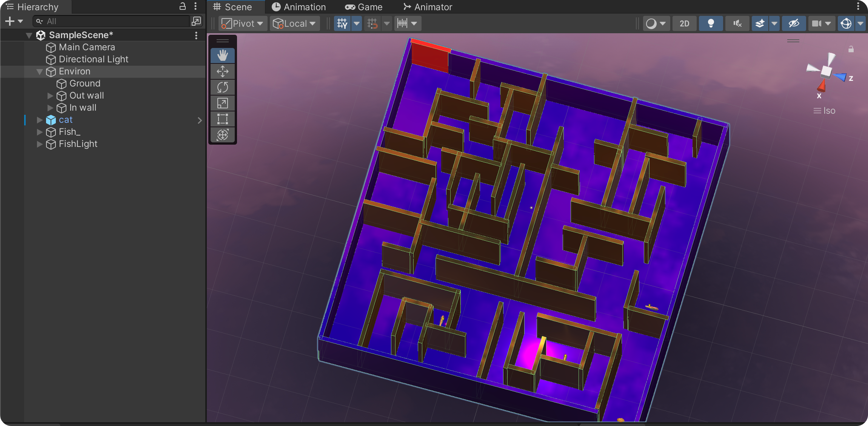
Task: Select the Rect Transform tool
Action: 223,119
